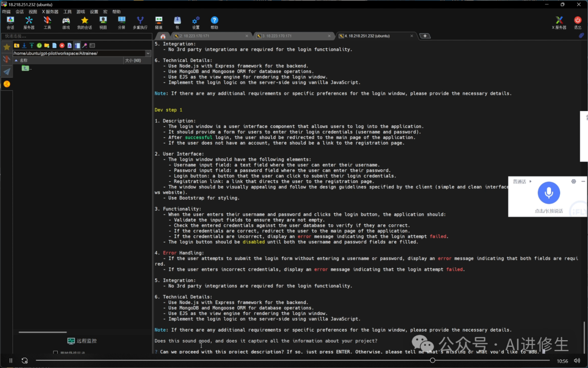Open the 会话 (Session) toolbar icon
588x368 pixels.
pyautogui.click(x=10, y=22)
